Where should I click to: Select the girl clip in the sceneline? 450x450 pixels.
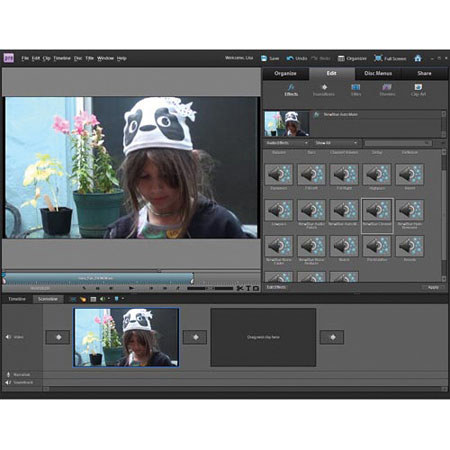(x=126, y=337)
